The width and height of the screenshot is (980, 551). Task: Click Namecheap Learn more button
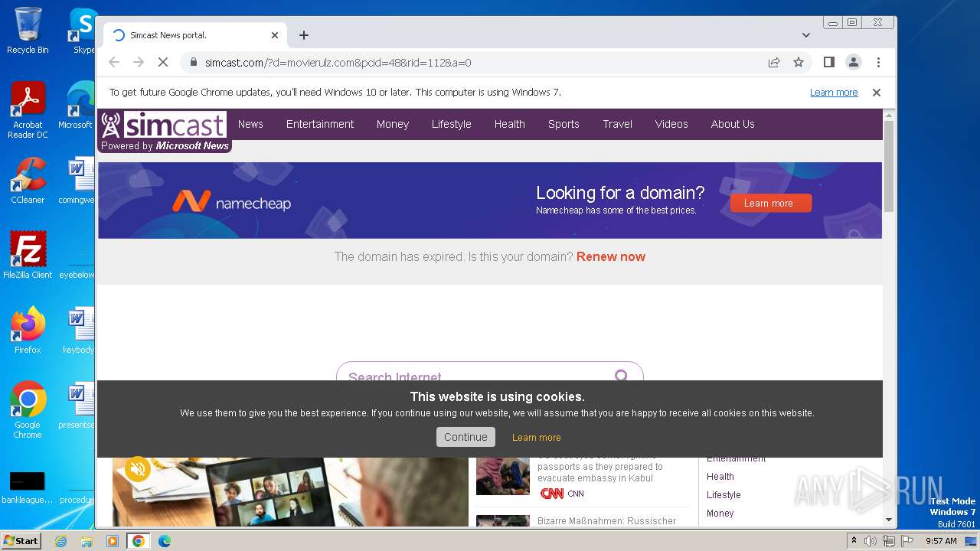coord(771,203)
